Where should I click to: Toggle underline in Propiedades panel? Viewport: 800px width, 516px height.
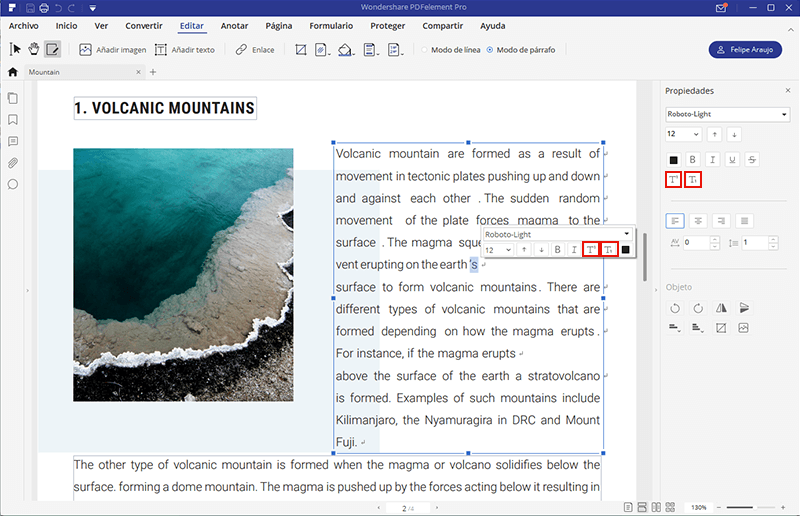[x=732, y=160]
